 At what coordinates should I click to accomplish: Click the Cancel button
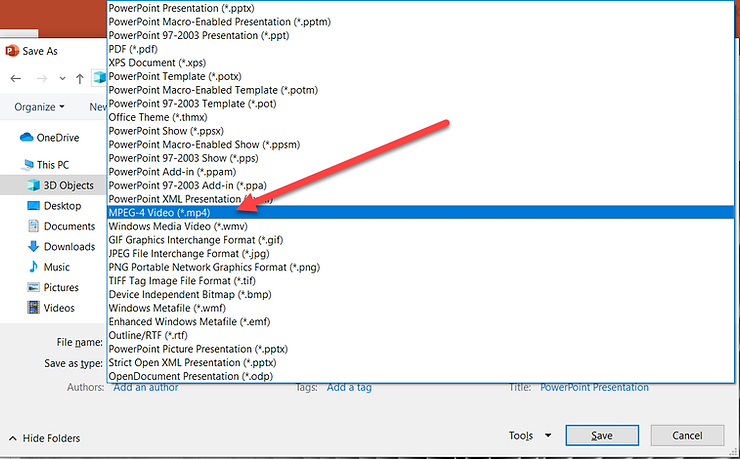pos(687,435)
